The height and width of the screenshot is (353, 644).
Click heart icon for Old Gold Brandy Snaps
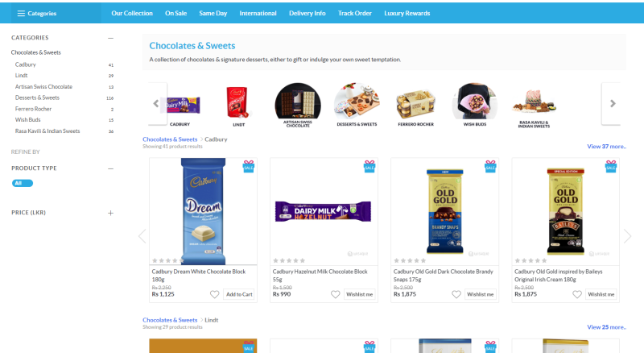[x=456, y=294]
